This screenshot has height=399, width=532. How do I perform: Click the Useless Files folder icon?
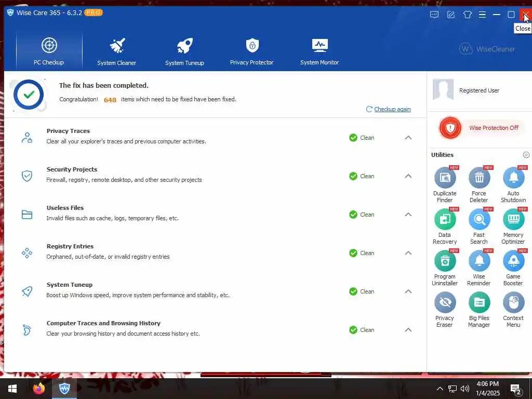click(x=27, y=215)
